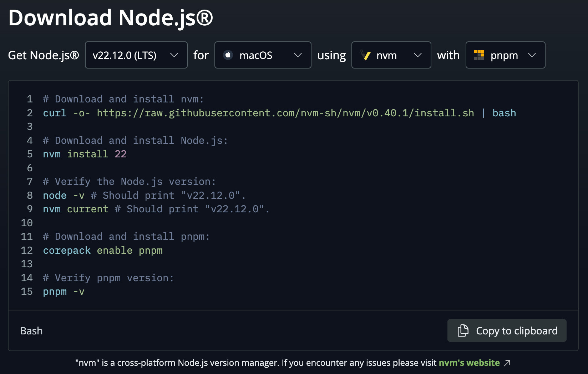Click the 'Get Node.js®' label
588x374 pixels.
tap(44, 55)
